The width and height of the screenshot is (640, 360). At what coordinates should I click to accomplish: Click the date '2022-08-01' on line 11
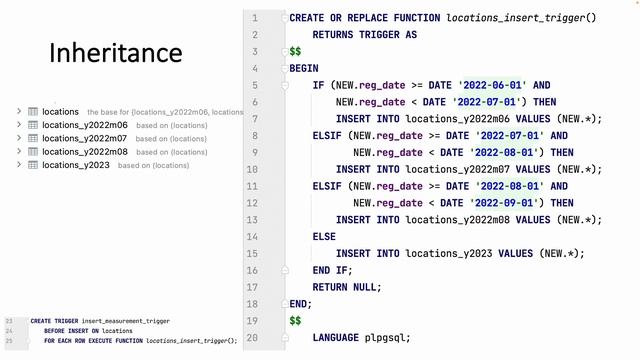coord(510,186)
